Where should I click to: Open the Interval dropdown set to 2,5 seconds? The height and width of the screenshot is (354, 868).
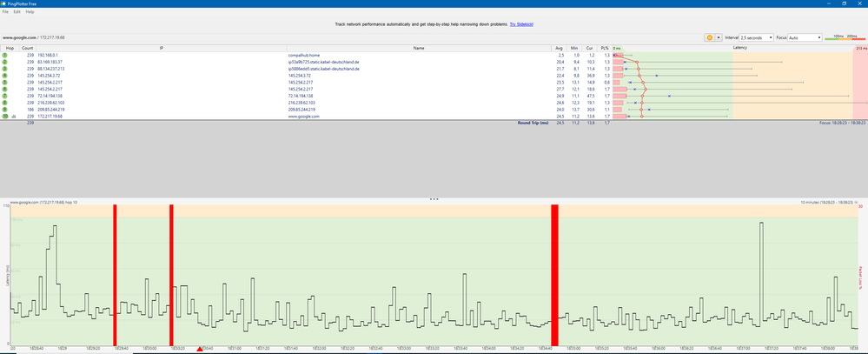point(756,37)
